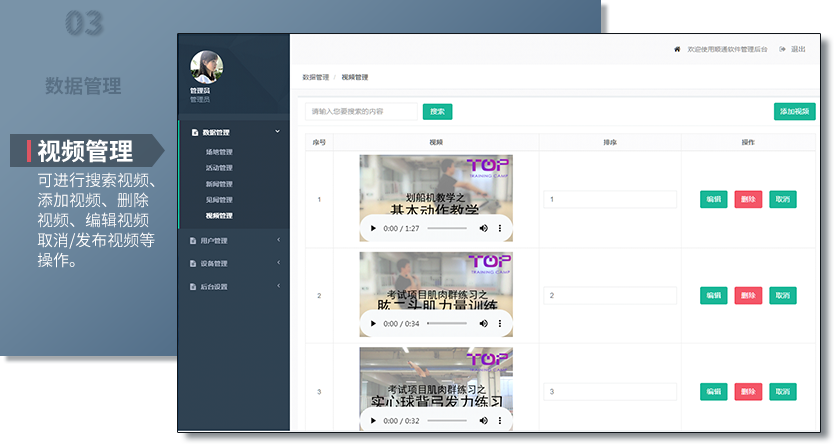This screenshot has height=445, width=835.
Task: Play the third video 实心球背弓发力练习
Action: (373, 420)
